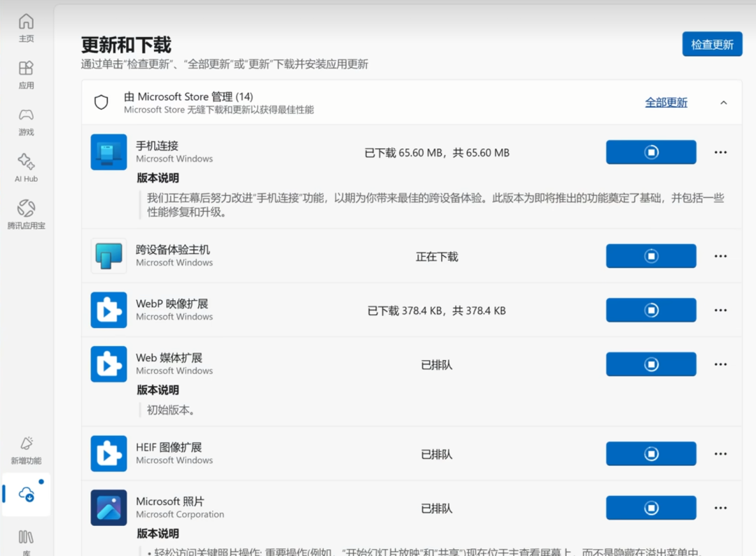Cancel the queued Microsoft 照片 update
756x556 pixels.
click(651, 508)
